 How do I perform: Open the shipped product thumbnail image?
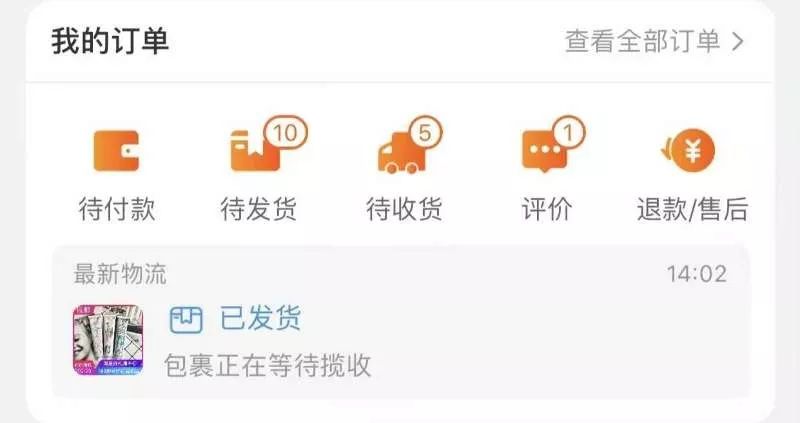tap(108, 340)
